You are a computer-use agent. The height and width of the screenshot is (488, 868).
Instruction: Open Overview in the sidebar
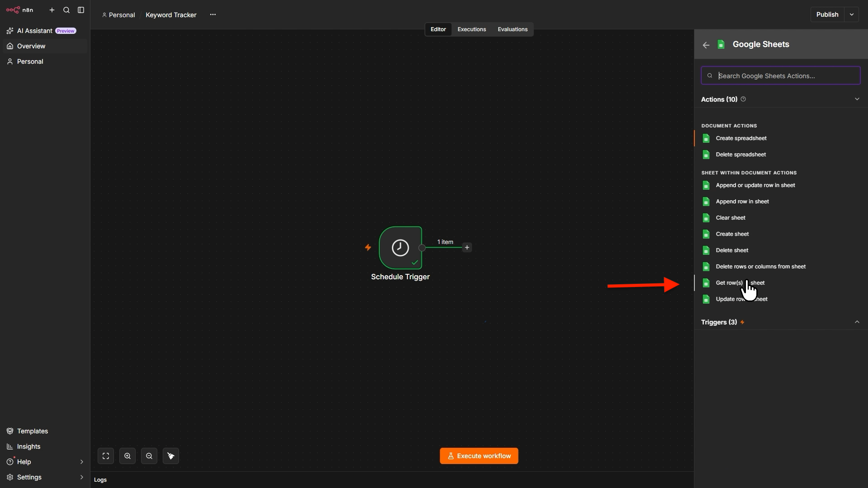point(45,46)
